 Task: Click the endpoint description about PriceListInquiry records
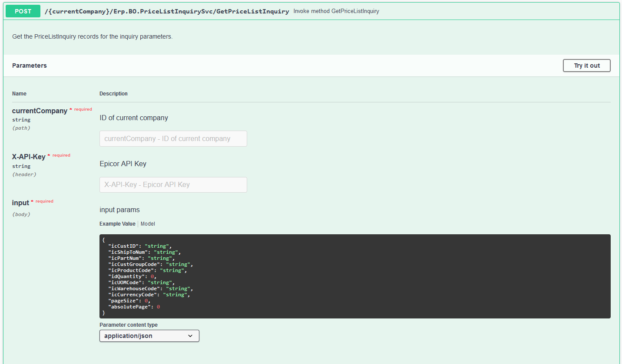(x=93, y=36)
